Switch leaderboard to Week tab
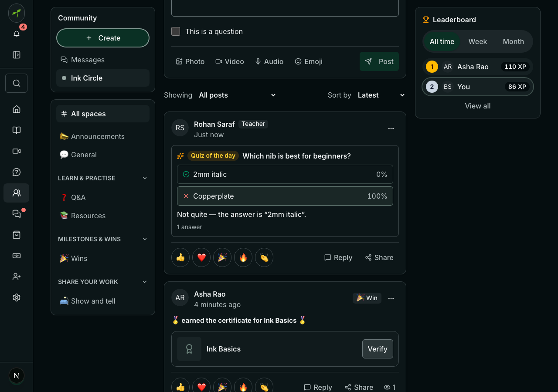Image resolution: width=558 pixels, height=392 pixels. (x=478, y=41)
